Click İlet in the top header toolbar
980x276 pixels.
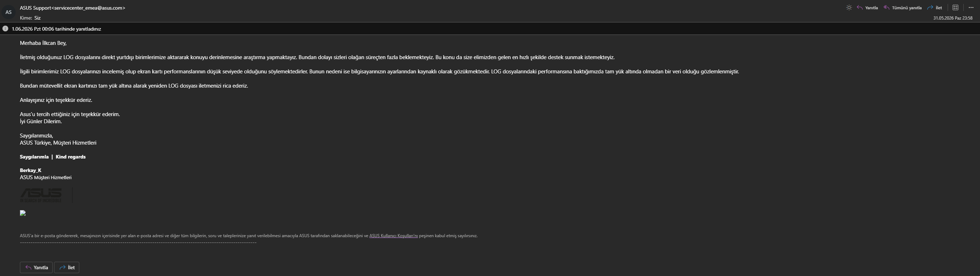pyautogui.click(x=934, y=7)
